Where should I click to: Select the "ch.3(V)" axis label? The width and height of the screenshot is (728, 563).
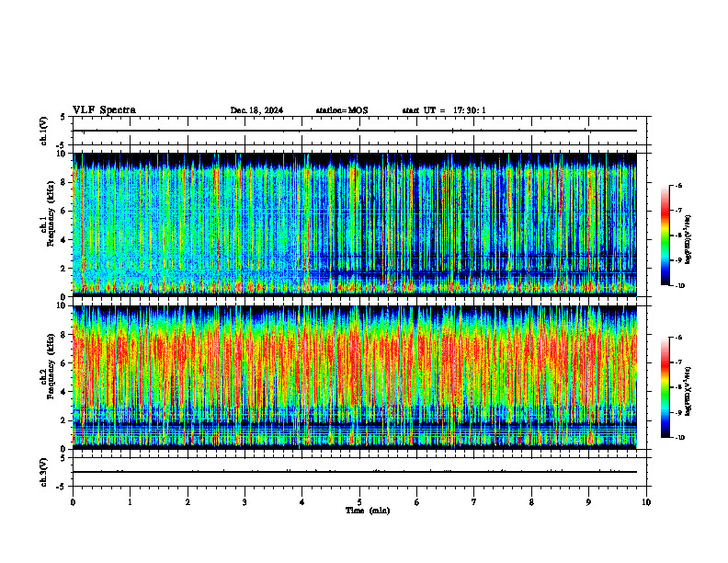(x=43, y=473)
